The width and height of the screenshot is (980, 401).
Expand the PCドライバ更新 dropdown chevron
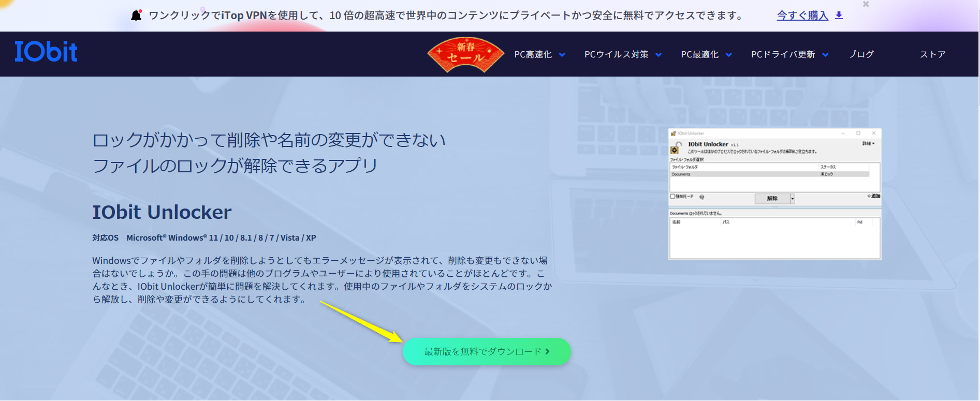825,55
